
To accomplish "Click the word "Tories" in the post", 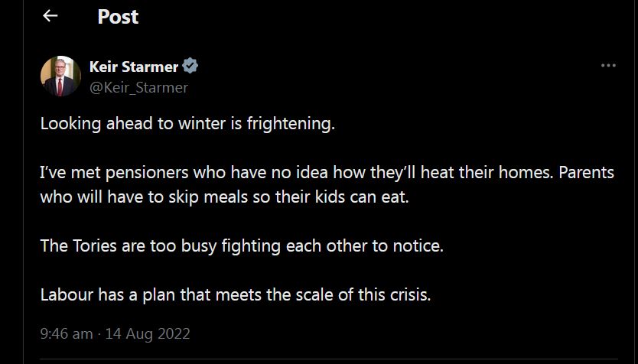I will click(91, 247).
